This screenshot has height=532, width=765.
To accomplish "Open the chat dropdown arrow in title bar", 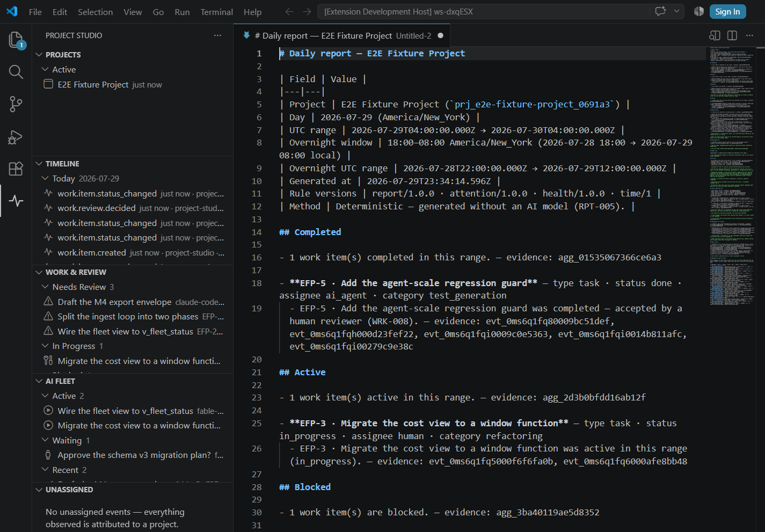I will pos(676,11).
